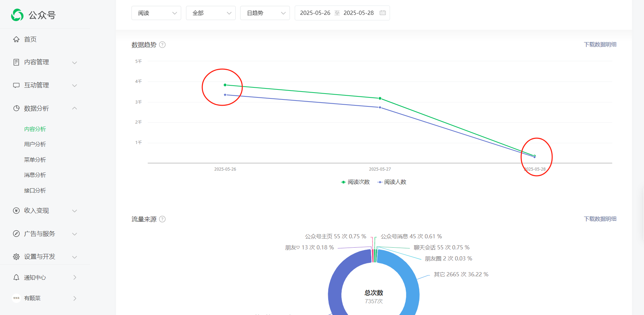Image resolution: width=644 pixels, height=315 pixels.
Task: Expand 内容管理 menu chevron
Action: click(x=75, y=63)
